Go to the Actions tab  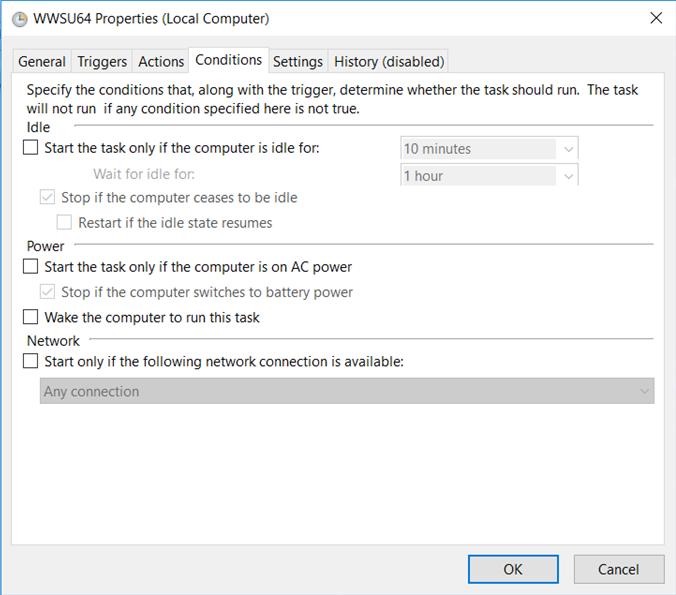pyautogui.click(x=161, y=61)
